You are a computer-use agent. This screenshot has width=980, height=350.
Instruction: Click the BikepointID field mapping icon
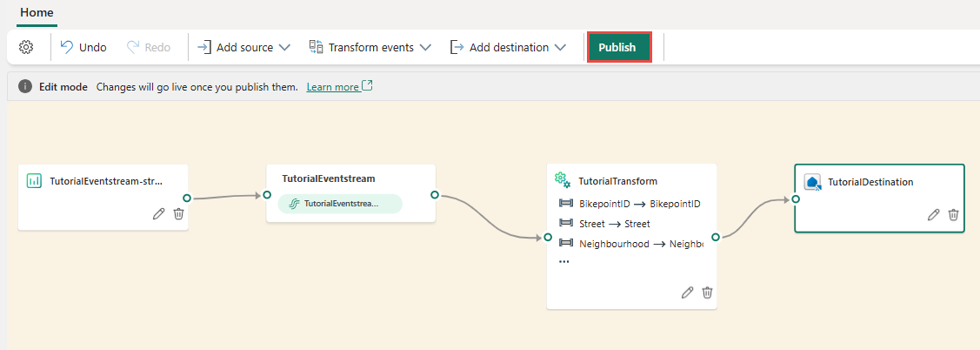pyautogui.click(x=565, y=204)
